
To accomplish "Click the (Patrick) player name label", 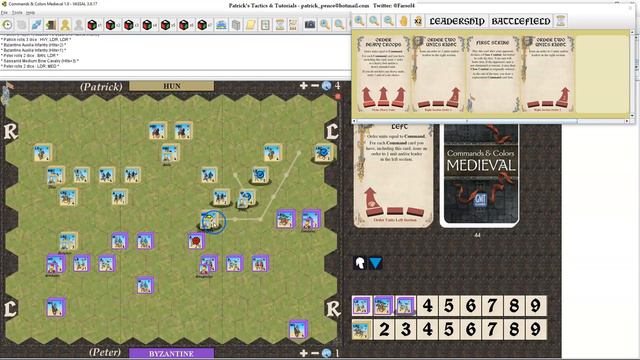I will [101, 87].
